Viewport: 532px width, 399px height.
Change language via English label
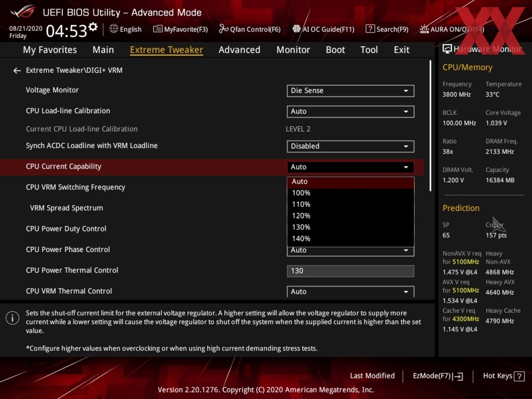coord(131,29)
